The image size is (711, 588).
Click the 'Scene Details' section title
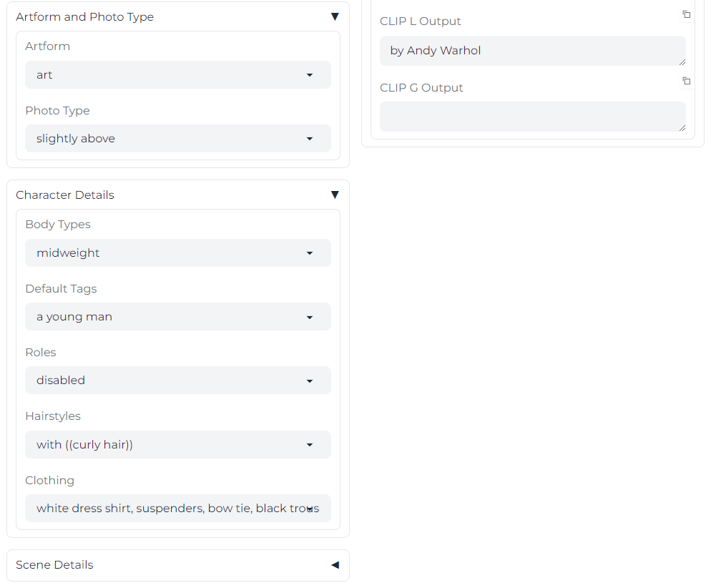click(x=55, y=565)
